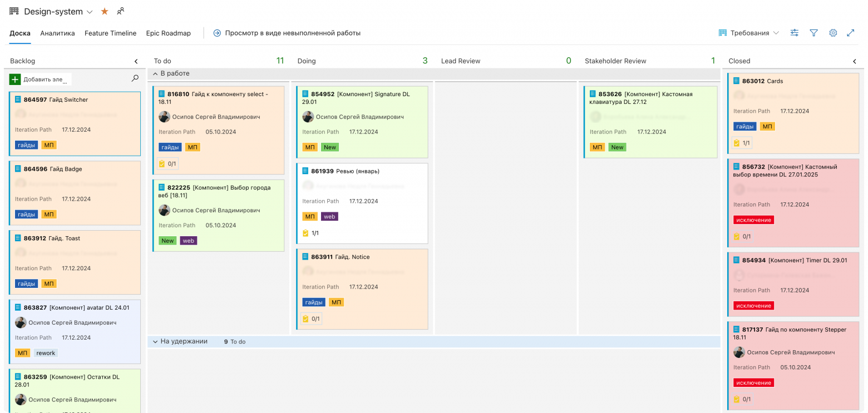Click the favorite star next to Design-system
Viewport: 868px width, 413px height.
(105, 11)
